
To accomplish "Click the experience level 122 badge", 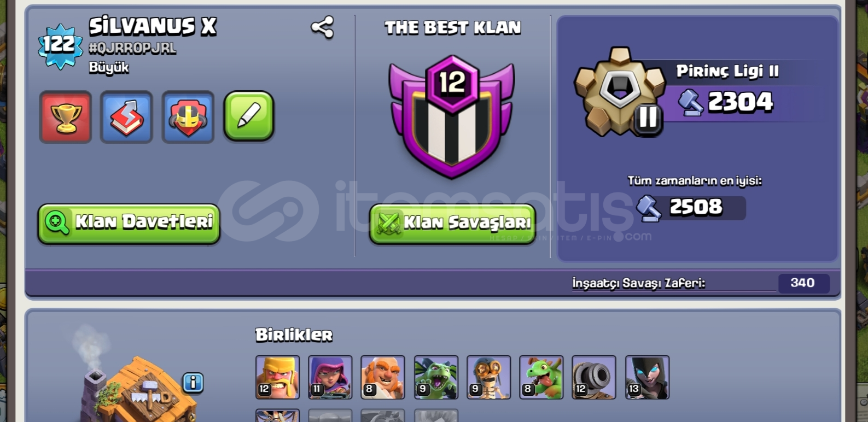I will point(60,46).
